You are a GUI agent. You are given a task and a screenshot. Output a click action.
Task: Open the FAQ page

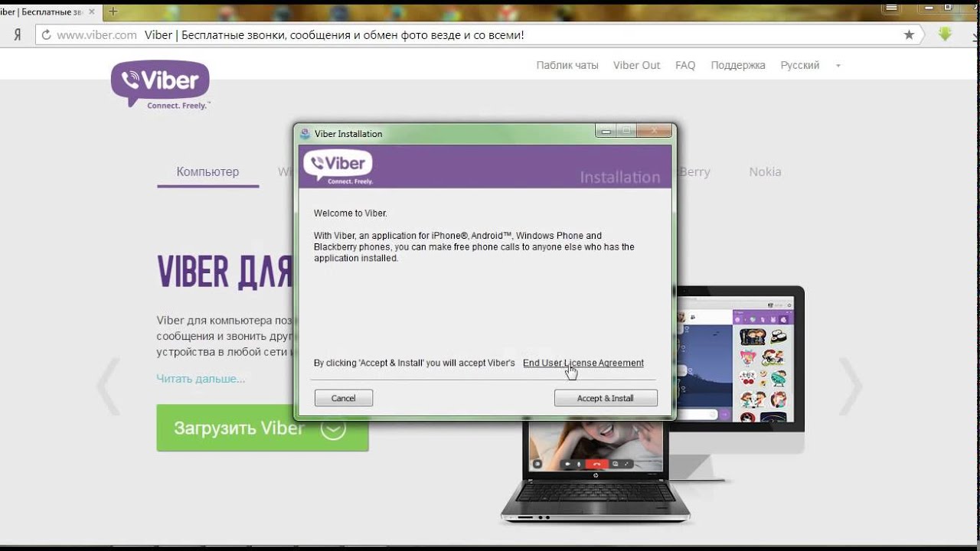point(685,65)
